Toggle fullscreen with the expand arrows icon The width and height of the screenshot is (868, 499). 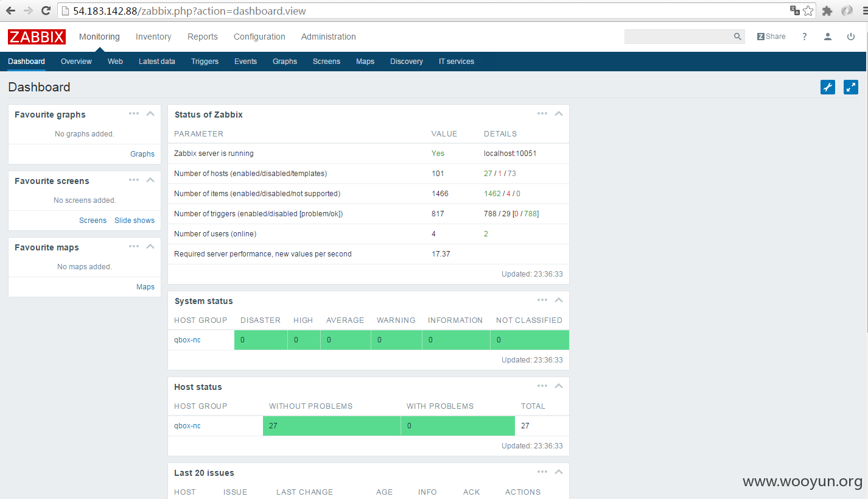pos(851,87)
